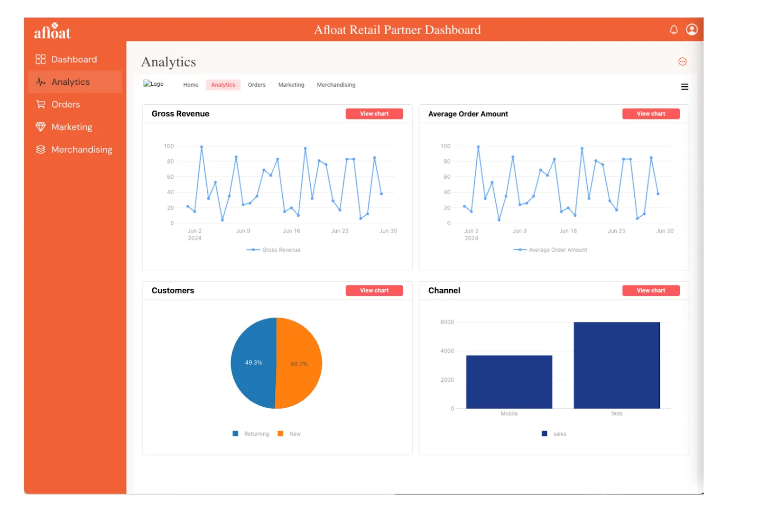Screen dimensions: 759x532
Task: Click the Analytics pulse icon in sidebar
Action: coord(41,82)
